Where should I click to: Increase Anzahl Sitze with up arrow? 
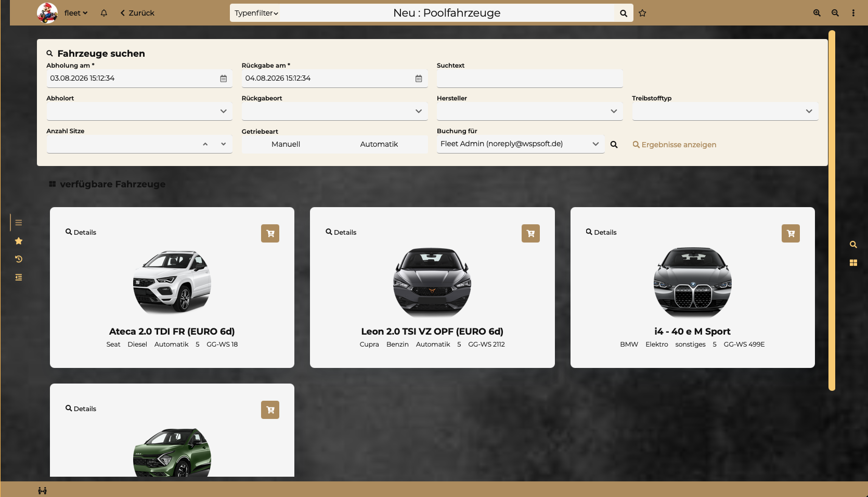[x=205, y=144]
